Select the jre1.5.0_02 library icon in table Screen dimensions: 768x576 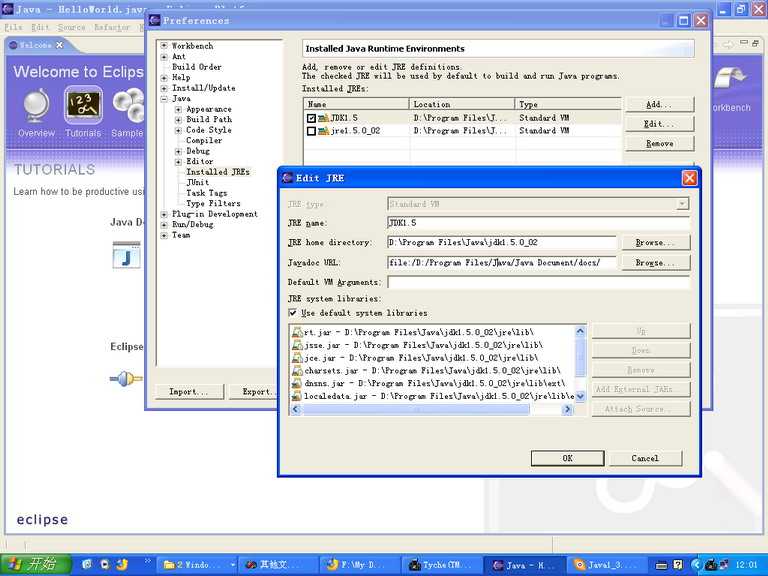(323, 131)
